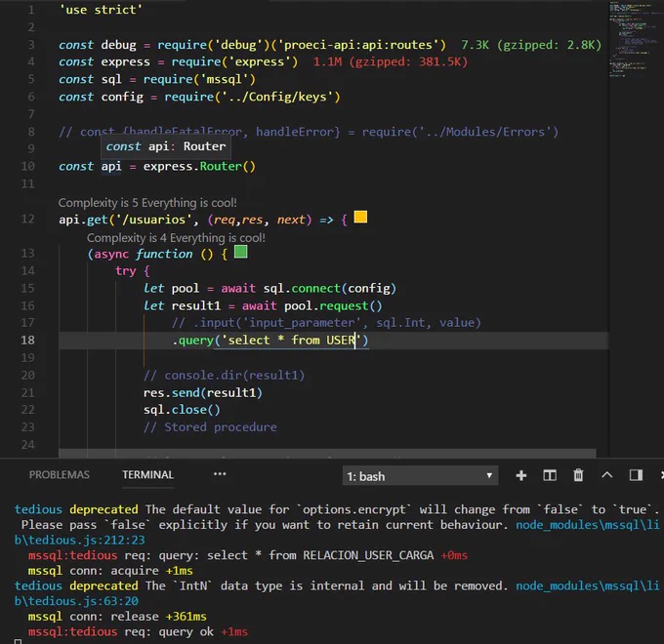The image size is (664, 644).
Task: Click the '// console.dir(result1)' comment
Action: click(x=224, y=376)
